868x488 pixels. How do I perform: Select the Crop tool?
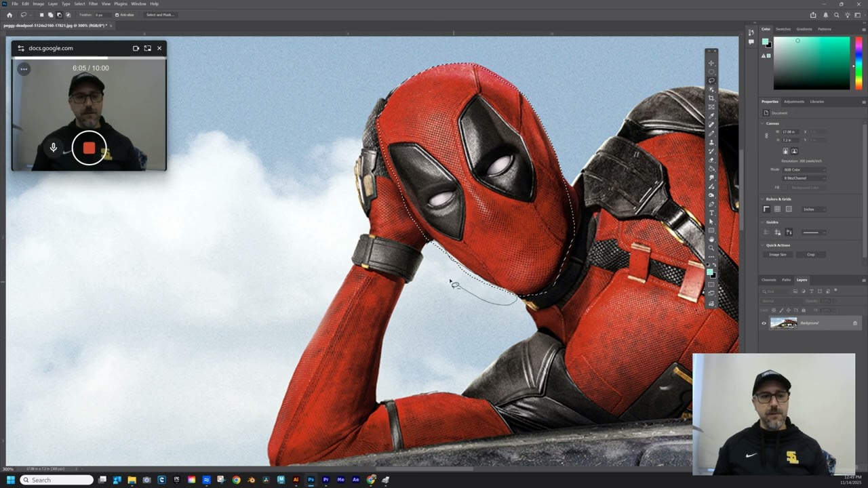click(x=711, y=98)
